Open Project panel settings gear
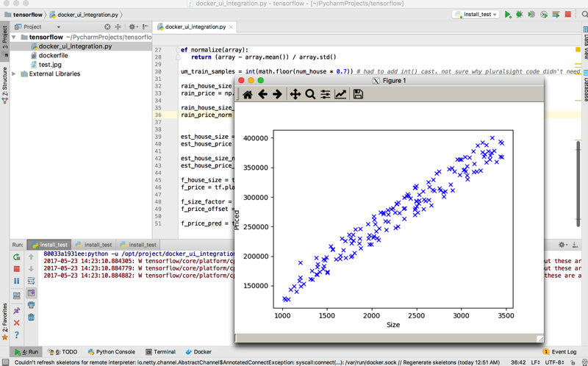This screenshot has width=588, height=366. pyautogui.click(x=133, y=26)
